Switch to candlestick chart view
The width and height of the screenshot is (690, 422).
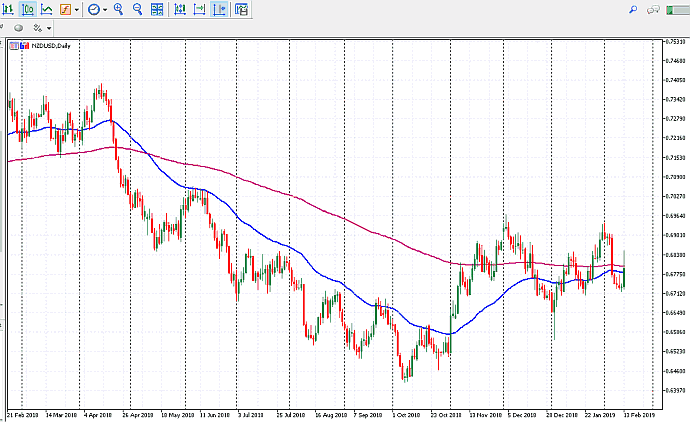(28, 9)
